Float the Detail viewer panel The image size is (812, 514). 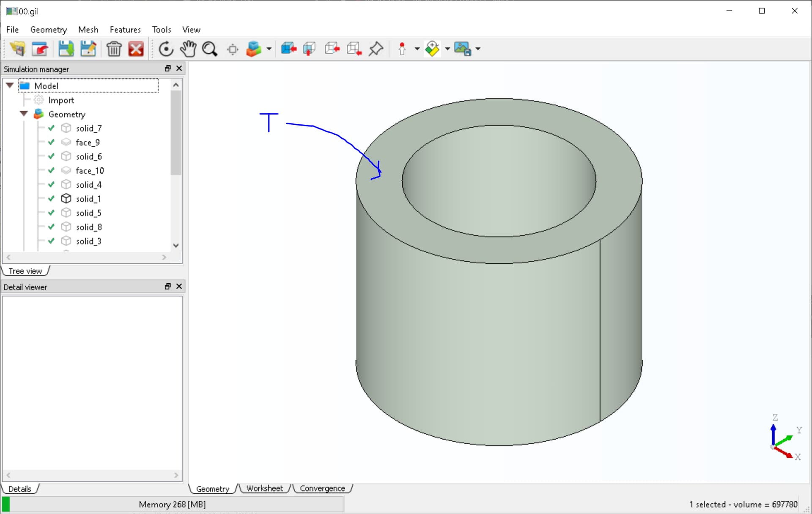click(x=168, y=287)
